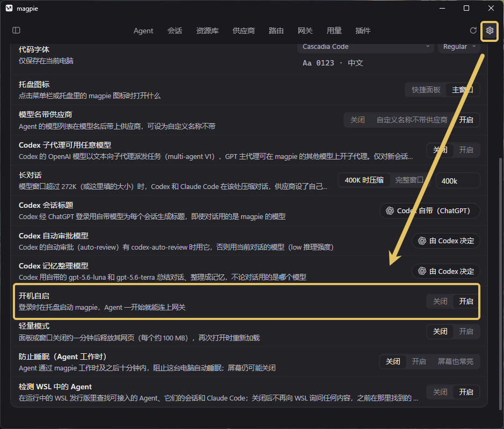Viewport: 504px width, 429px height.
Task: Go to the 资源库 tab
Action: (x=207, y=31)
